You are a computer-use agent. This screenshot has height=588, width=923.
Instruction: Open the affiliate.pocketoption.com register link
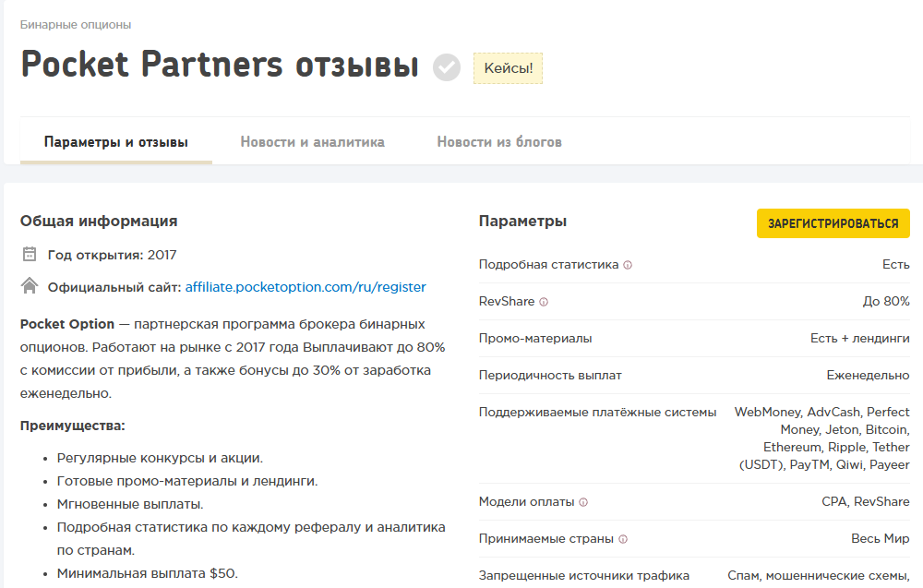pos(306,287)
